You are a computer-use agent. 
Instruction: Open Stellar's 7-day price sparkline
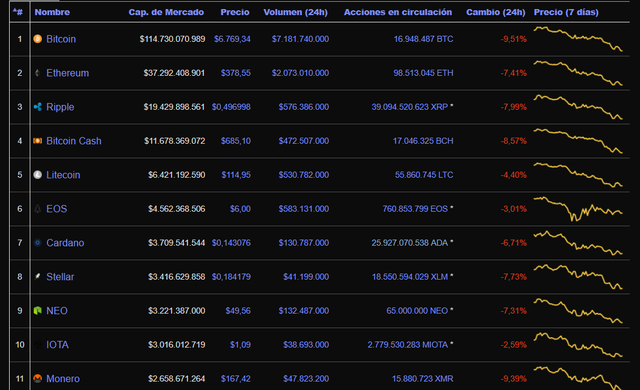point(578,277)
